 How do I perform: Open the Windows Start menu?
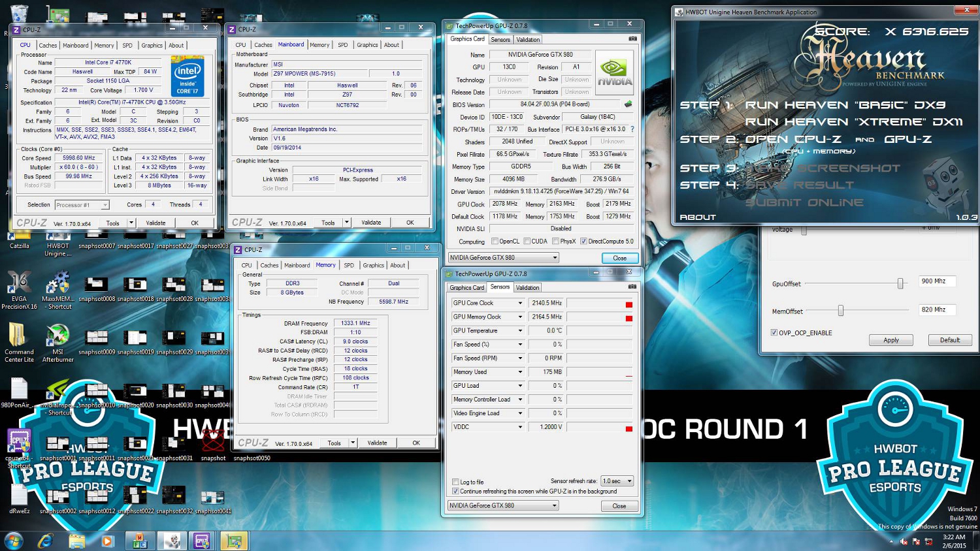coord(14,541)
